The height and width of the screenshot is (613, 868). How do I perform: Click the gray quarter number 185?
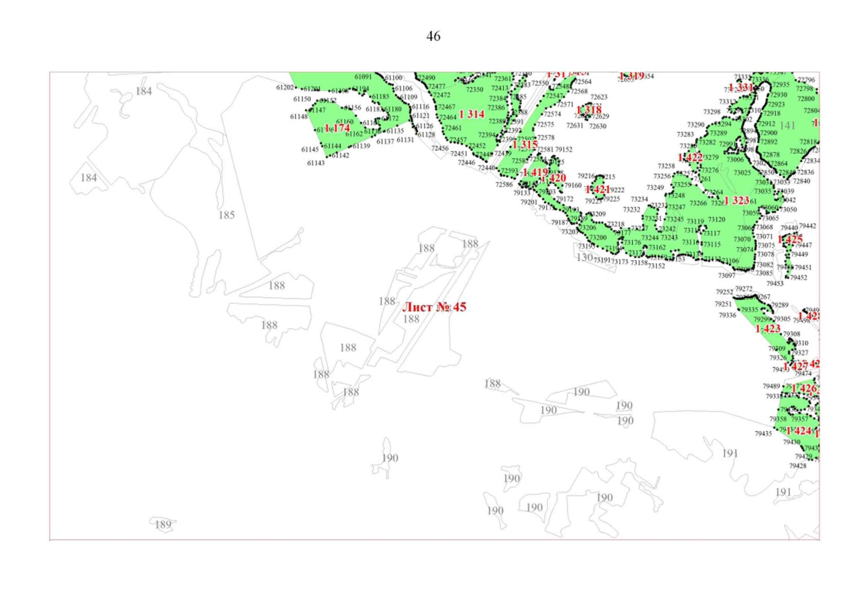[x=226, y=215]
